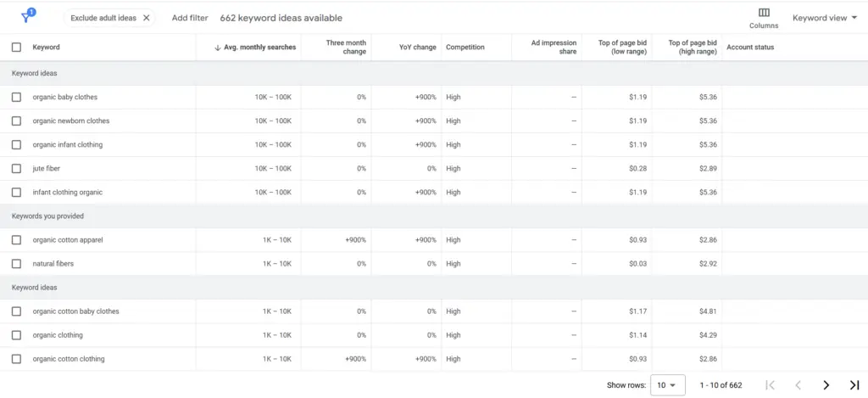Click the organic cotton apparel keyword

pyautogui.click(x=68, y=240)
